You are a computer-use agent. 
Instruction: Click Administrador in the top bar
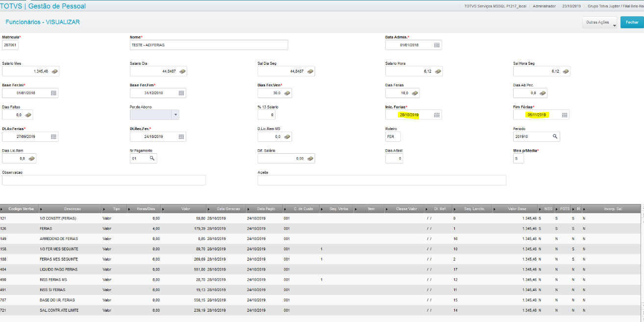point(545,6)
